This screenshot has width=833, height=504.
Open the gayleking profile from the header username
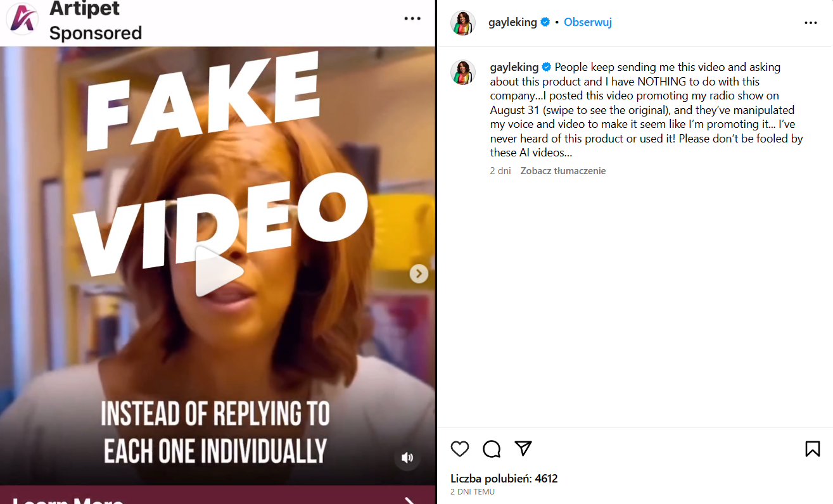pyautogui.click(x=512, y=23)
